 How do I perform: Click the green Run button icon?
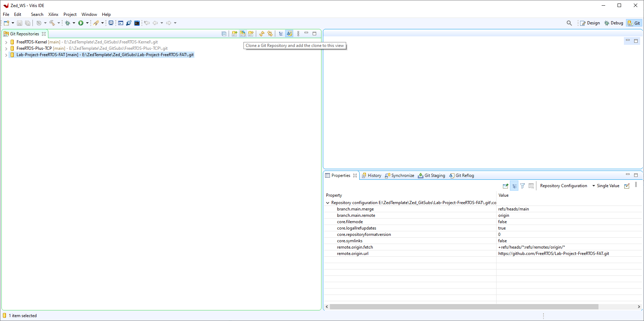point(81,23)
